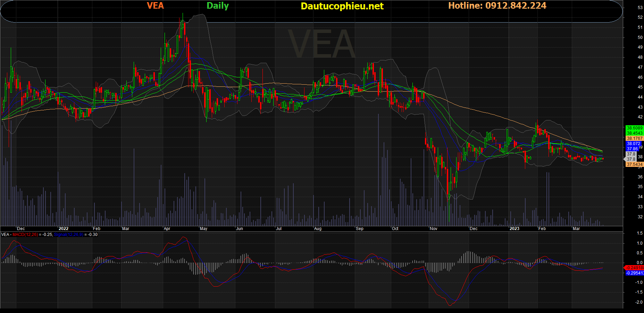Viewport: 644px width, 313px height.
Task: Click the May label on time axis
Action: click(x=203, y=229)
